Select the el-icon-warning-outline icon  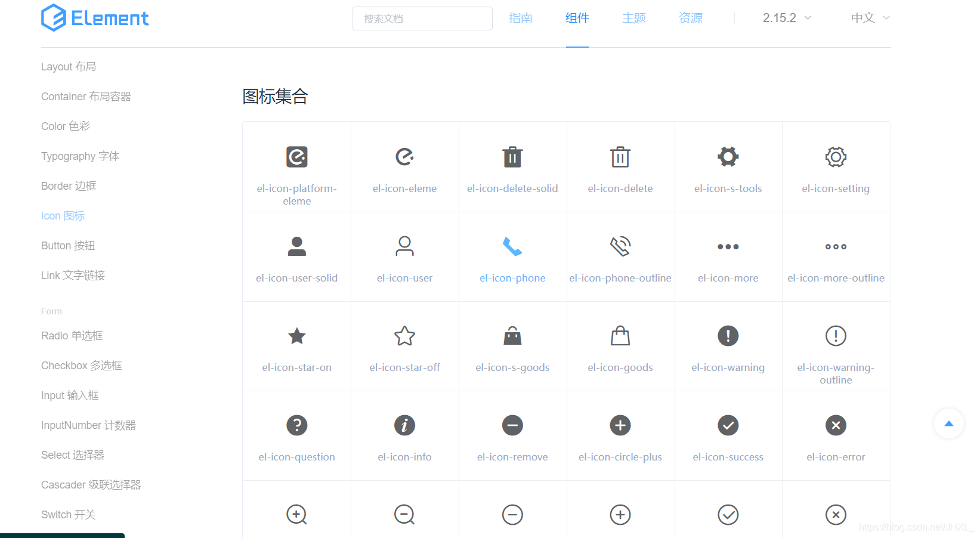(836, 336)
